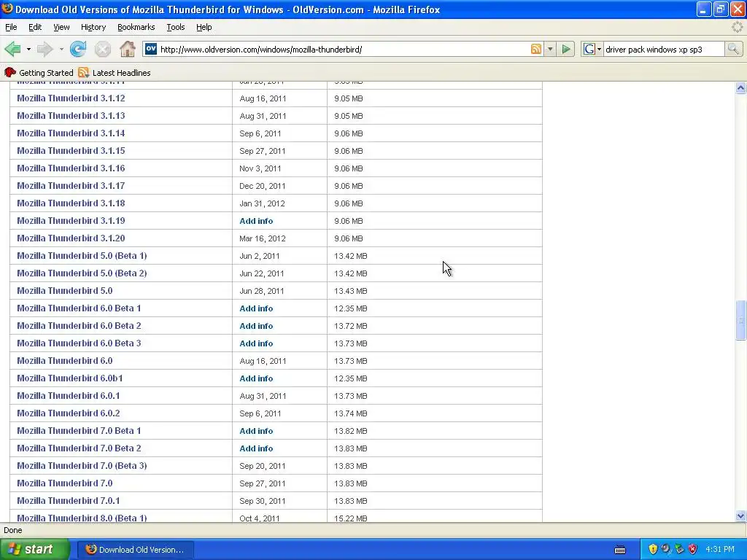
Task: Click the Firefox taskbar button Download Old Version
Action: tap(135, 550)
